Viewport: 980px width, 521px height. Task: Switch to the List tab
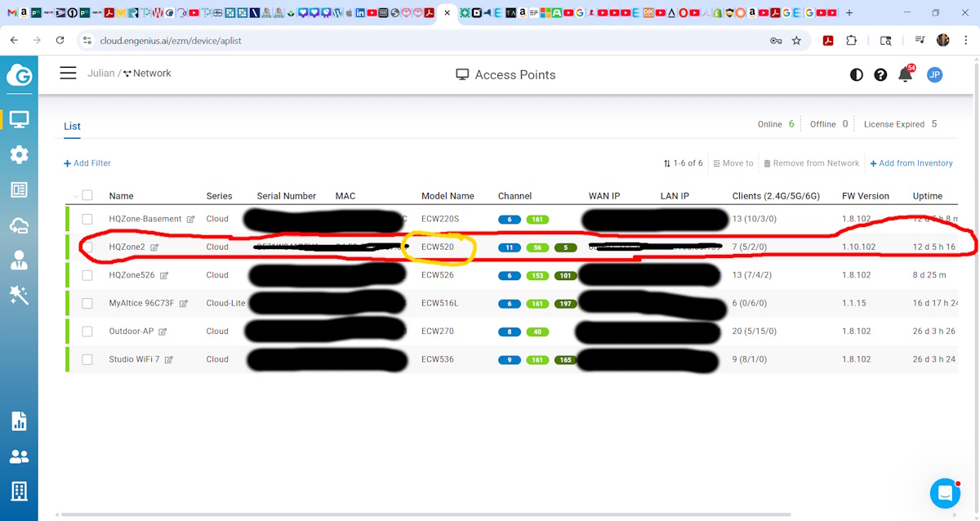pos(73,127)
